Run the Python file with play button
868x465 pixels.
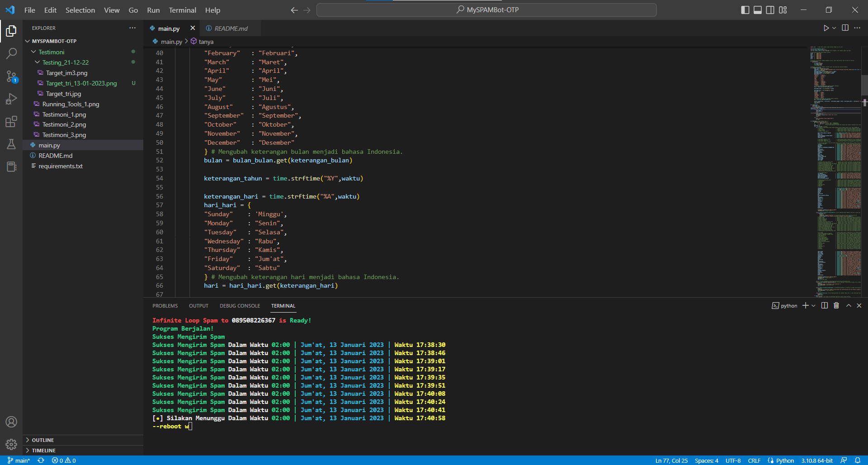[x=826, y=28]
